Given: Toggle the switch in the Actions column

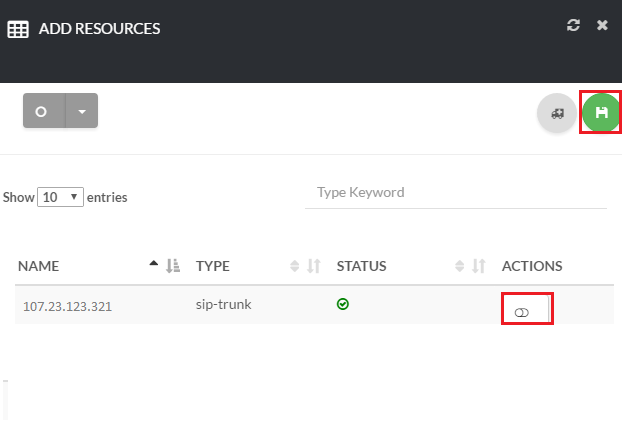Looking at the screenshot, I should click(x=521, y=313).
